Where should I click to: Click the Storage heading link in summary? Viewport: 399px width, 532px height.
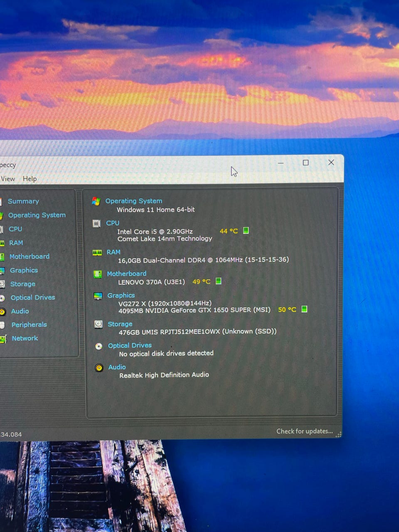120,324
